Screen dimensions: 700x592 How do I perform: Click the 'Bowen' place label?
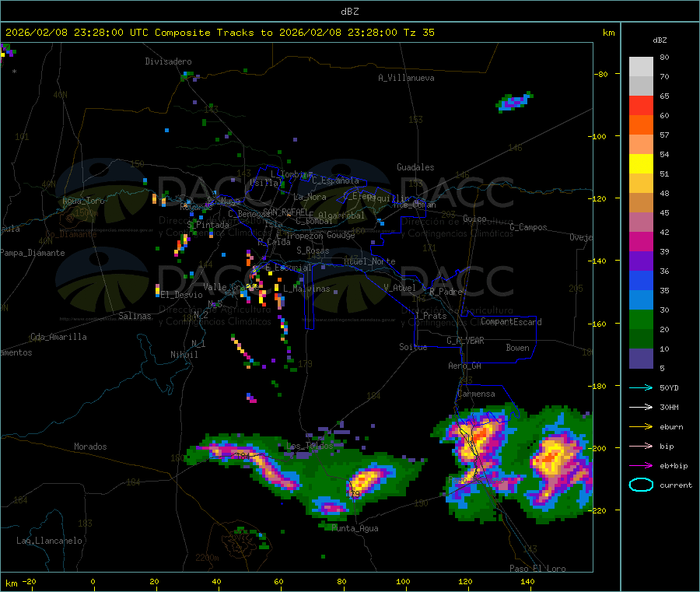click(x=517, y=348)
